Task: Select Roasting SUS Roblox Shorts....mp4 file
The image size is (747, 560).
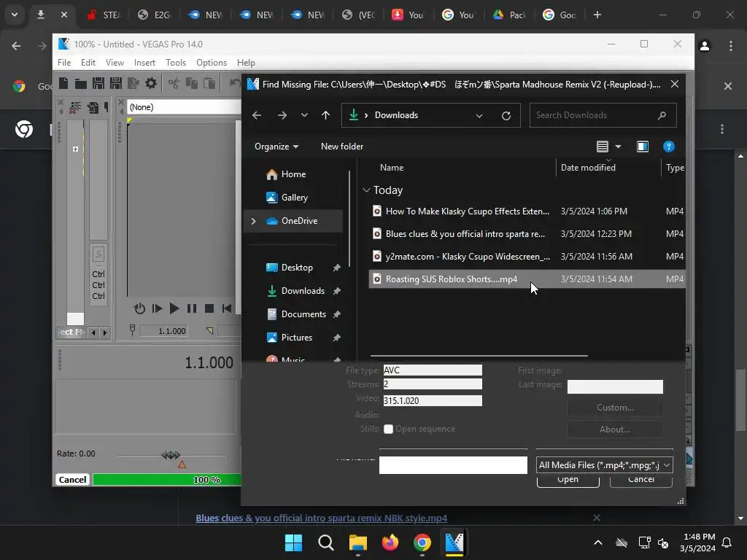Action: pyautogui.click(x=527, y=279)
